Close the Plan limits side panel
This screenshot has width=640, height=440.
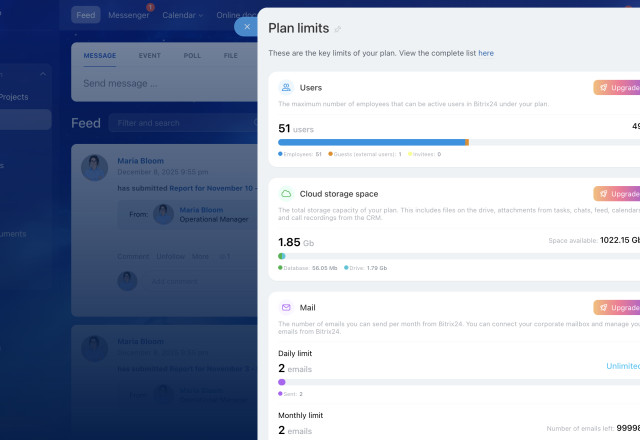click(x=247, y=26)
